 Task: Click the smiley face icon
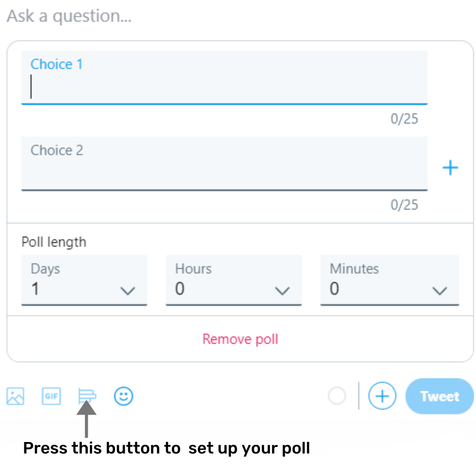pyautogui.click(x=123, y=396)
